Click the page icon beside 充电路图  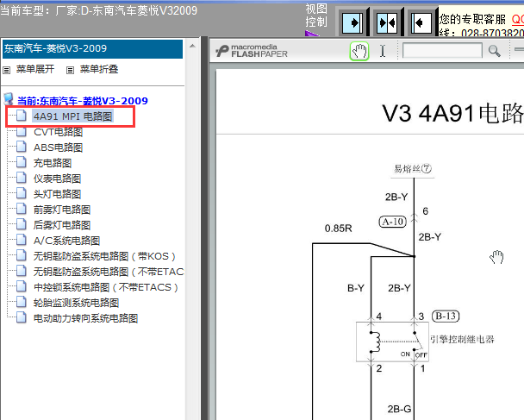click(x=22, y=162)
